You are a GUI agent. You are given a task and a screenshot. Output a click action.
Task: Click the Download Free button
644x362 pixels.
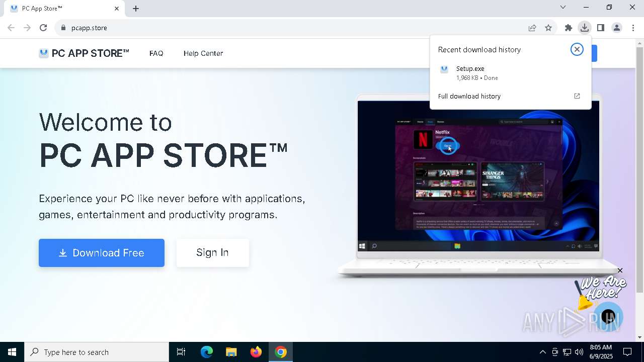pos(102,253)
